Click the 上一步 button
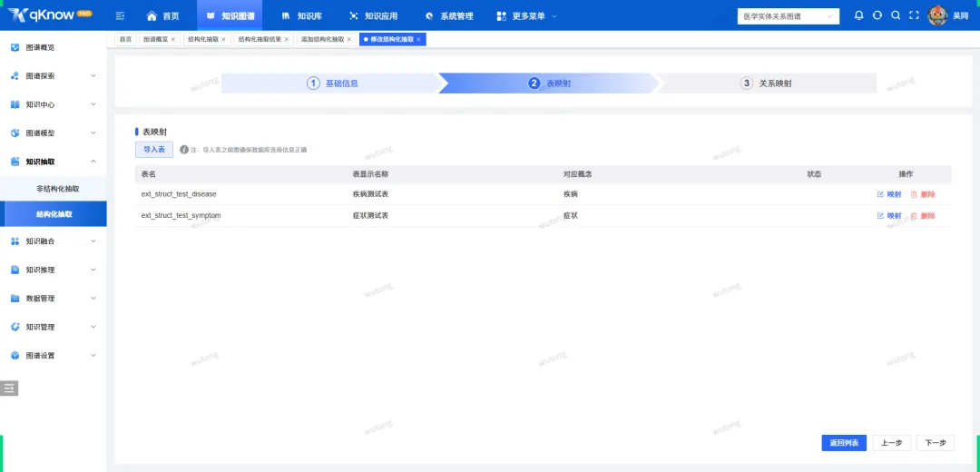The width and height of the screenshot is (980, 472). (x=892, y=443)
